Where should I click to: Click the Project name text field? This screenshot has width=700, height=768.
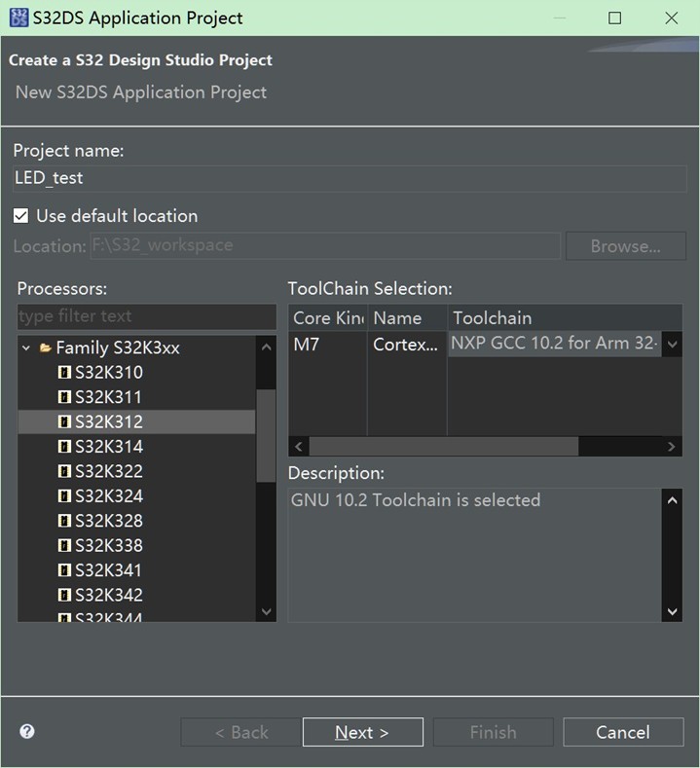[x=350, y=178]
